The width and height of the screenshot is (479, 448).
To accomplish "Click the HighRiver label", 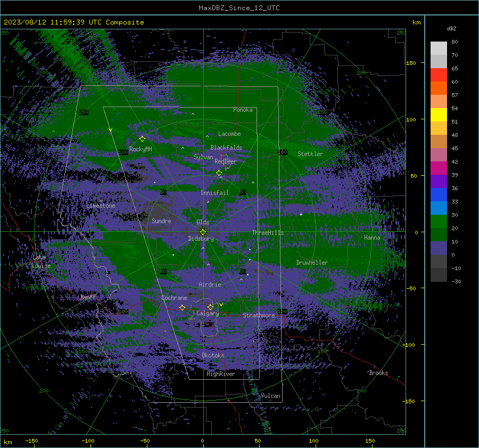I will [221, 374].
